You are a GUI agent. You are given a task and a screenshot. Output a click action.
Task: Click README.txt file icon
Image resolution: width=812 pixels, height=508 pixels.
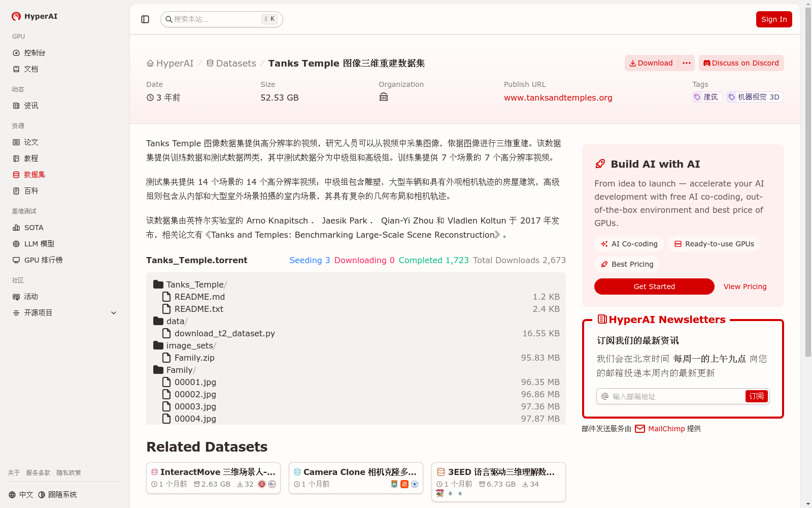pyautogui.click(x=166, y=309)
